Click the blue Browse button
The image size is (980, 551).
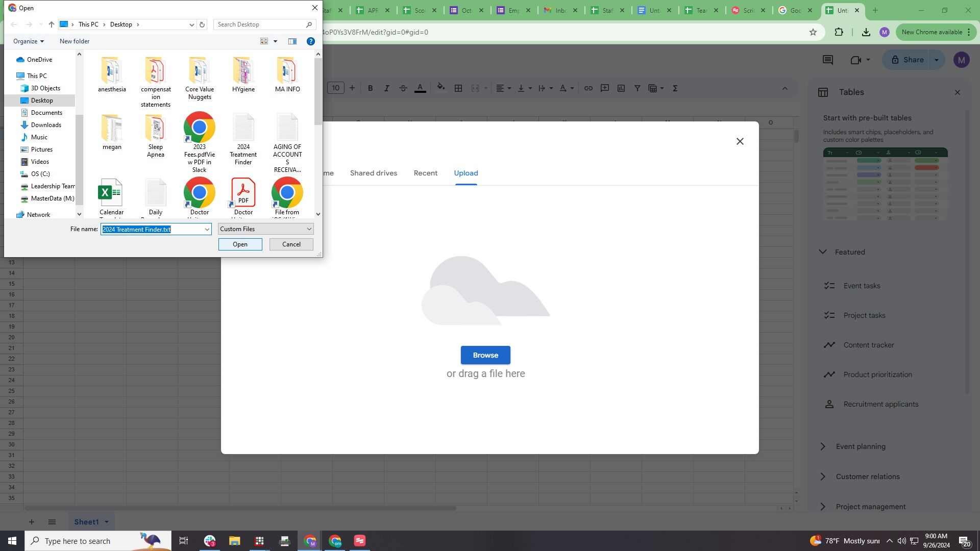click(x=485, y=355)
